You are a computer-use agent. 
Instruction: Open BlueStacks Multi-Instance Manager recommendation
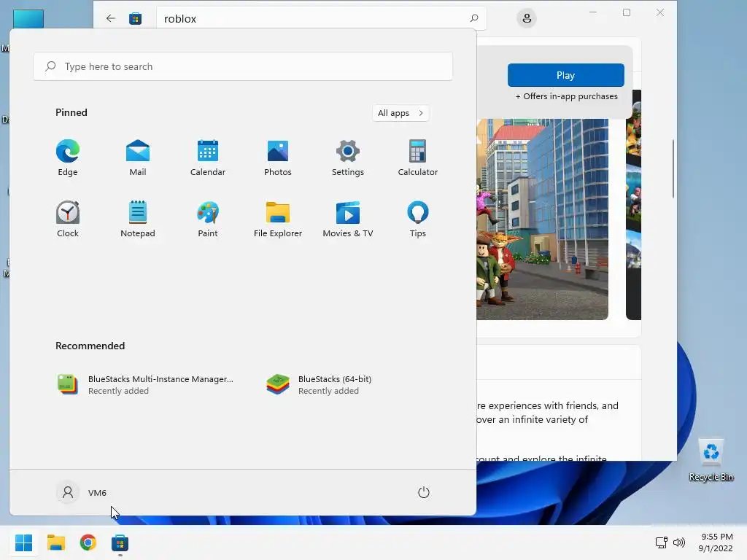coord(145,385)
